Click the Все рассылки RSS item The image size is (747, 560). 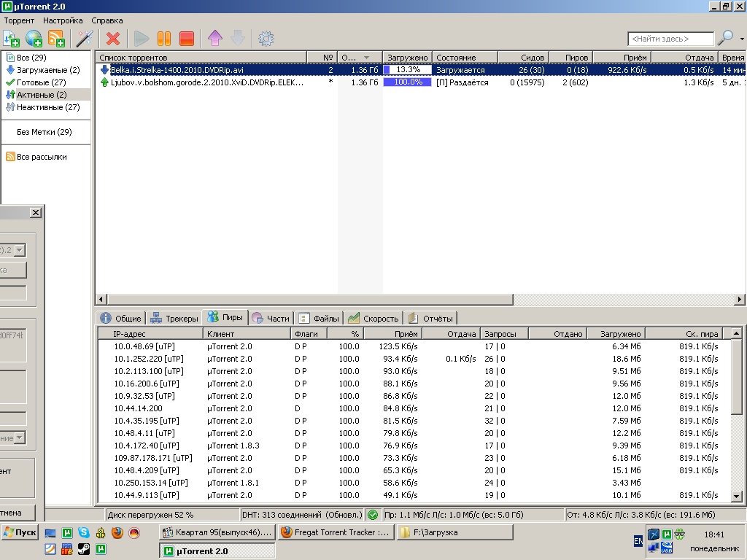pos(42,157)
